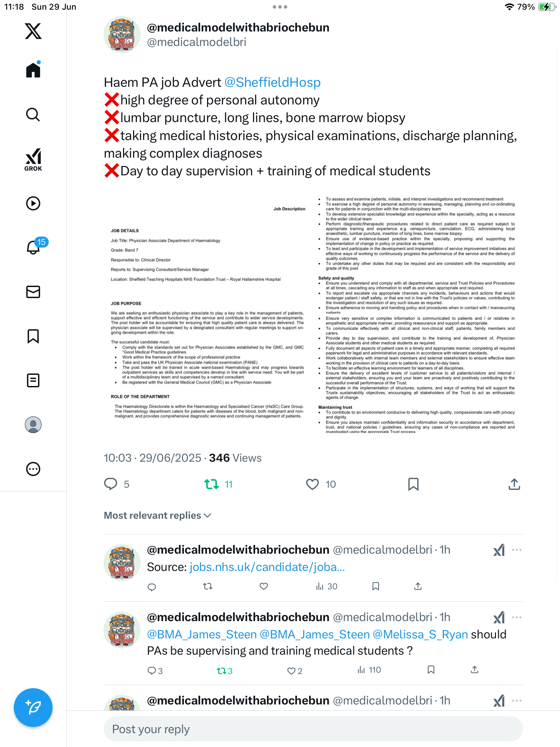Open Bookmarks in the left sidebar
This screenshot has height=747, width=560.
coord(33,336)
